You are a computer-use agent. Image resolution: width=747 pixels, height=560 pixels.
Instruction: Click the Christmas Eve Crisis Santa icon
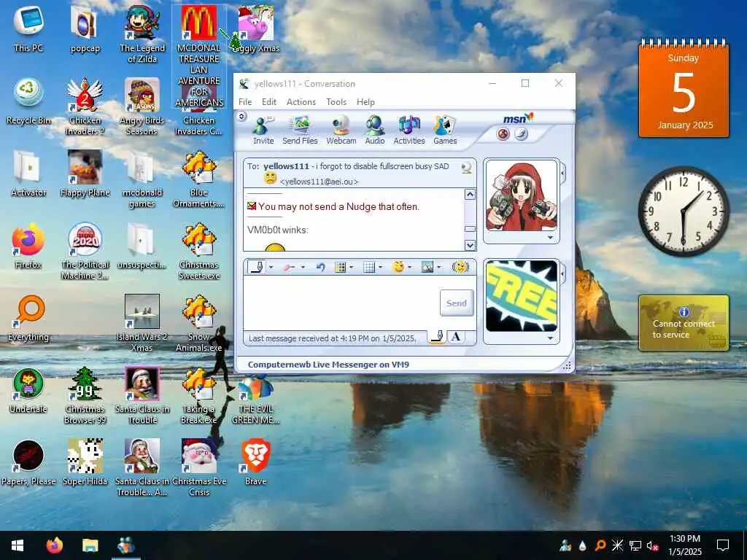199,467
